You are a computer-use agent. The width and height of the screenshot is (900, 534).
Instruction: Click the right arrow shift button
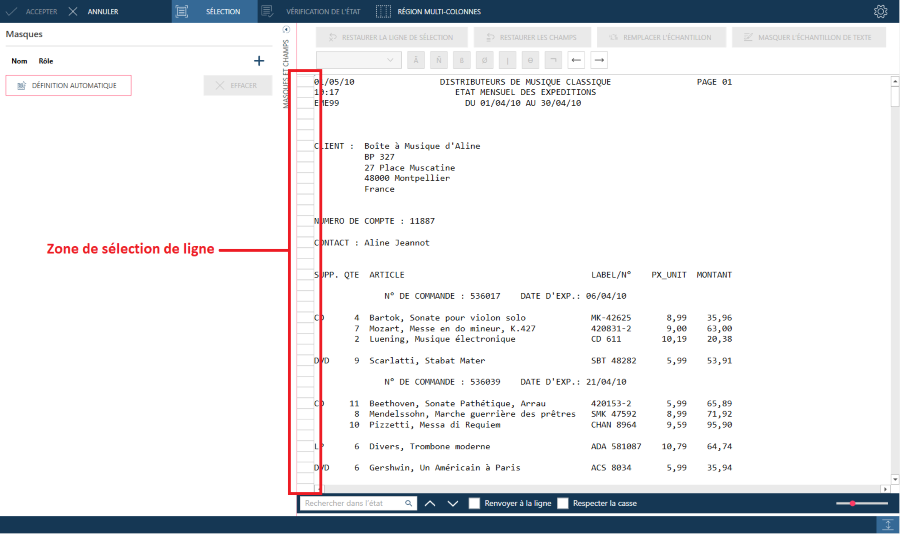599,60
